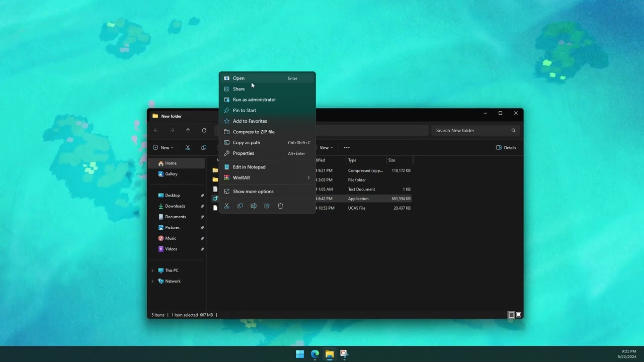Select Pin to Start

[267, 110]
